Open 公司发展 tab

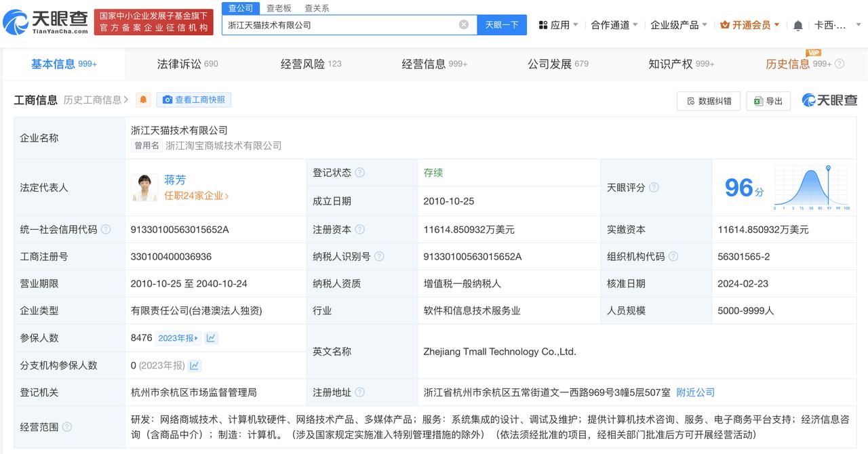tap(558, 64)
